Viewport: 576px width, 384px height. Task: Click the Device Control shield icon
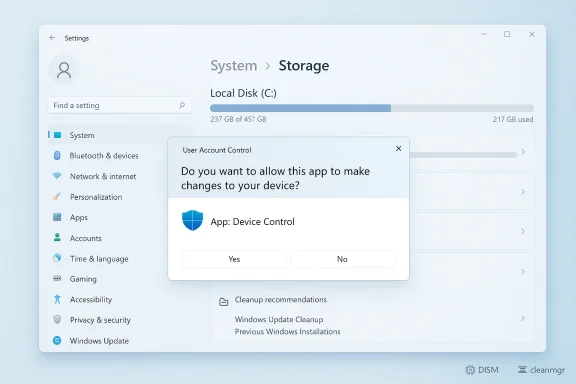click(192, 220)
